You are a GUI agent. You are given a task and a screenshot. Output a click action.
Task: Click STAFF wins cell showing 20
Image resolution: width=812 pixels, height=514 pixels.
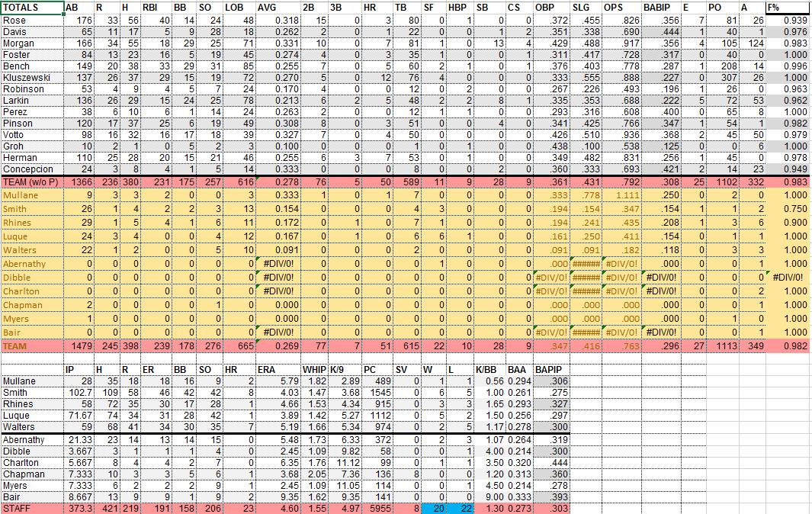(432, 509)
